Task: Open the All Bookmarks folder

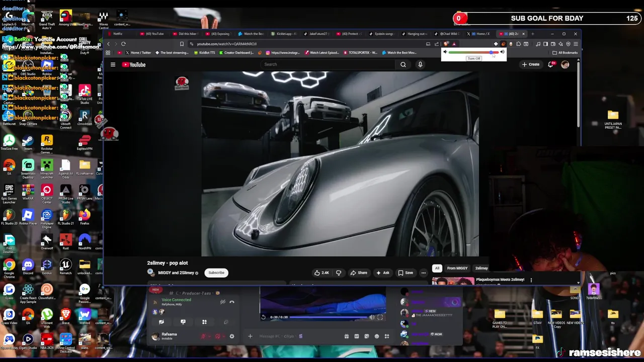Action: pos(565,53)
